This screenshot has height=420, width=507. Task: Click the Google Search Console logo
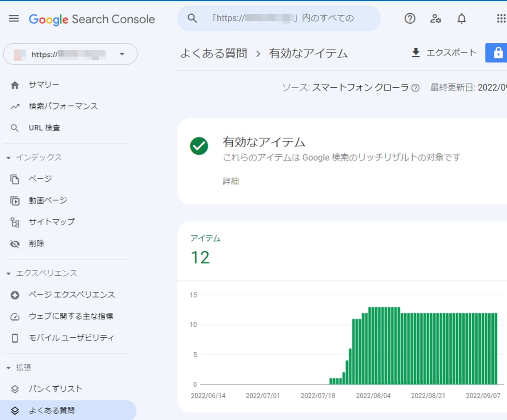(91, 19)
